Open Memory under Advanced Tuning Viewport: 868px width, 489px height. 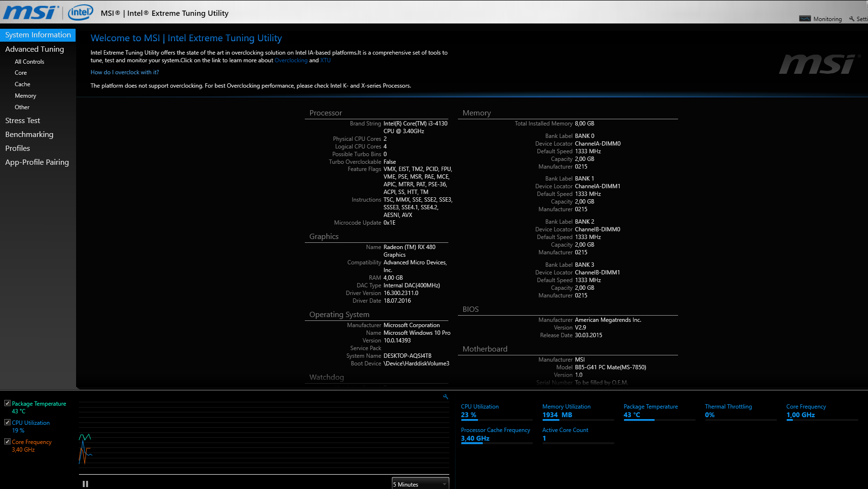click(25, 96)
